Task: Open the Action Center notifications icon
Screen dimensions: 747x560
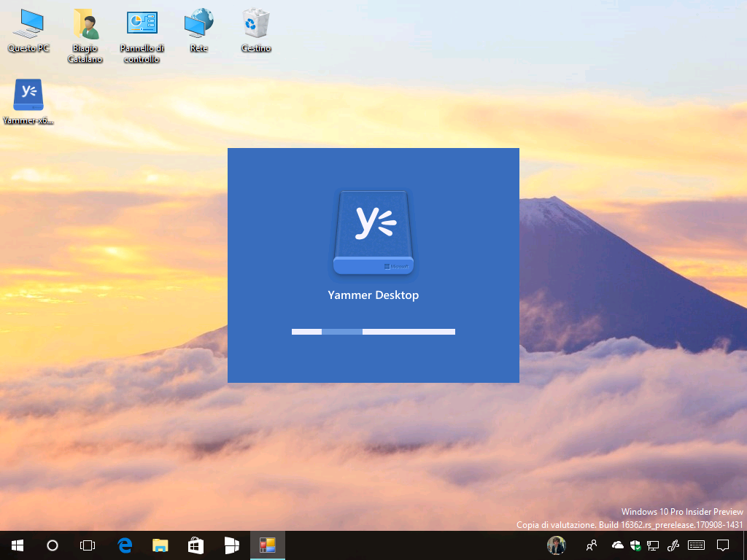Action: click(723, 545)
